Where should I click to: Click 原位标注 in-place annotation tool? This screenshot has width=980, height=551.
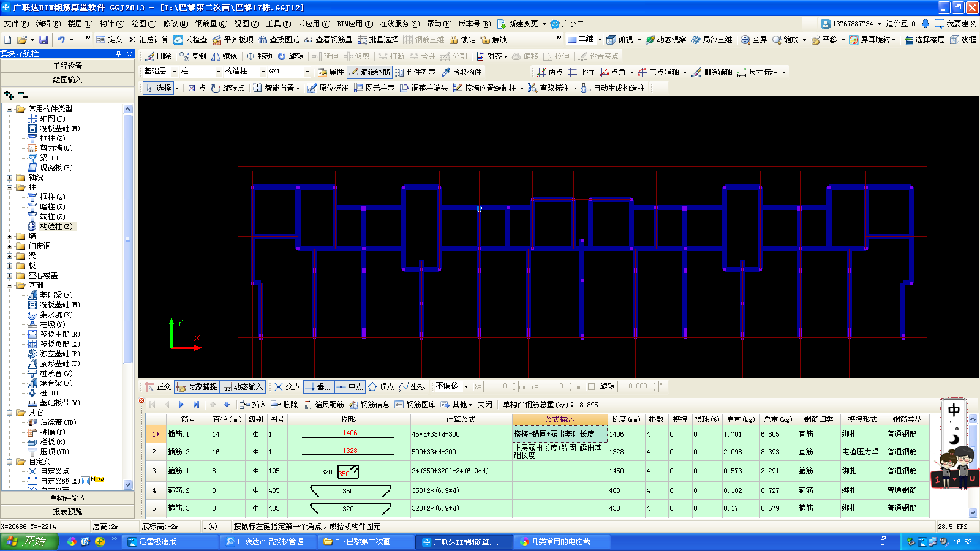[328, 88]
